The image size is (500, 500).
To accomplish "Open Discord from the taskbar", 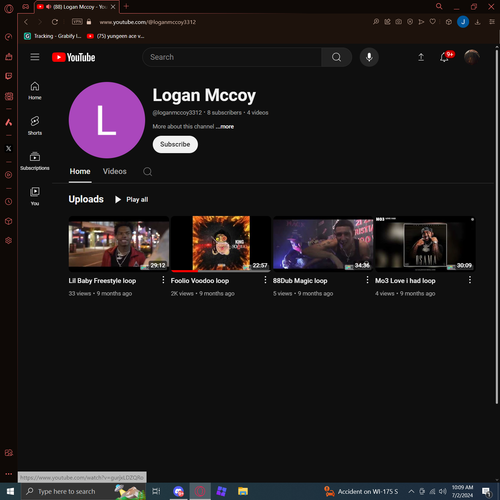I will [179, 491].
